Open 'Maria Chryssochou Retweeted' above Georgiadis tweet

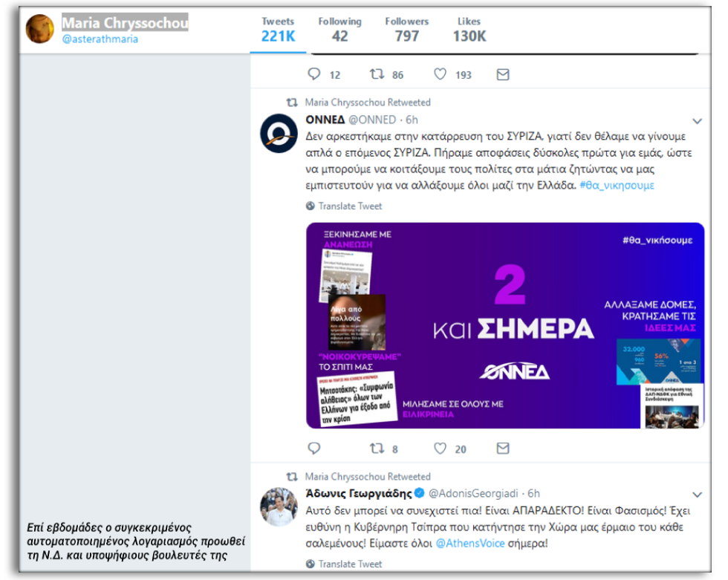368,477
